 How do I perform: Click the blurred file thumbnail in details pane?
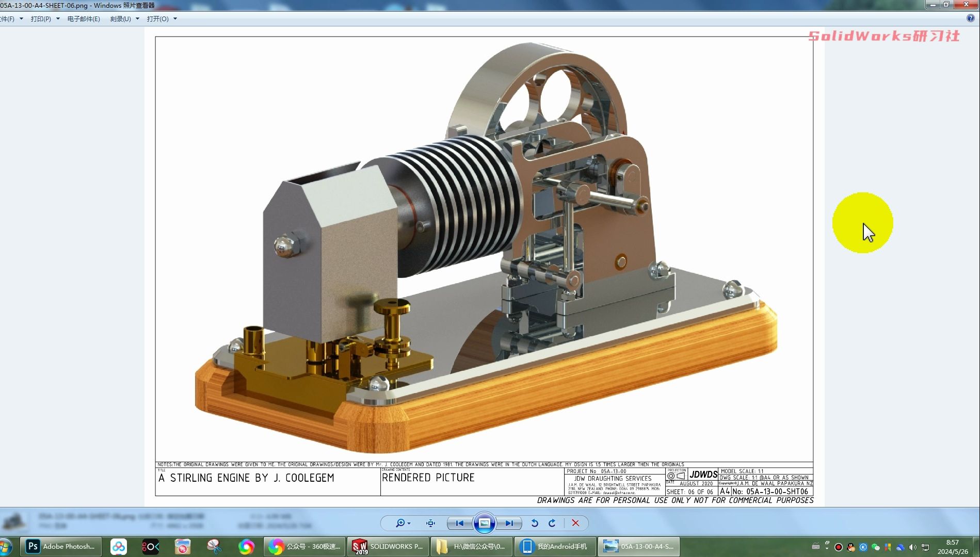click(14, 521)
